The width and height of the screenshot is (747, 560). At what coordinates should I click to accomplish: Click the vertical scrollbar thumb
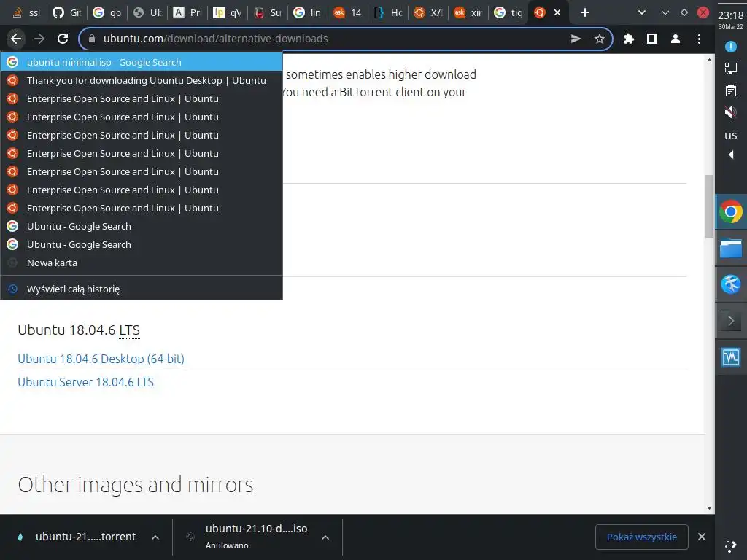tap(709, 206)
